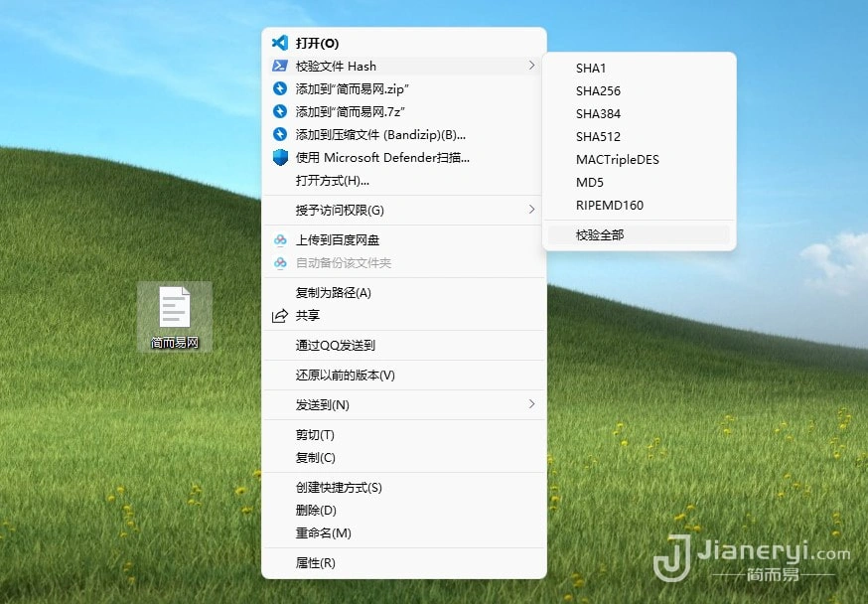Screen dimensions: 868x604
Task: Select SHA1 in the hash submenu
Action: [640, 69]
